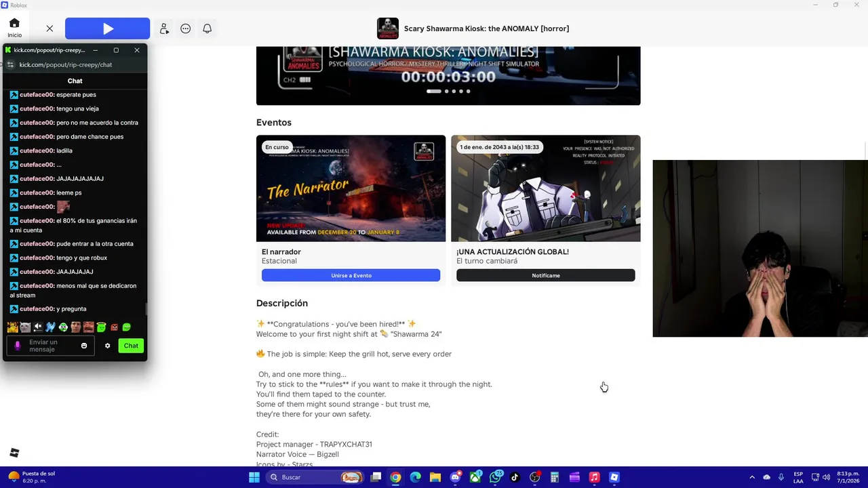Open The Narrator event thumbnail
The height and width of the screenshot is (488, 868).
tap(351, 188)
